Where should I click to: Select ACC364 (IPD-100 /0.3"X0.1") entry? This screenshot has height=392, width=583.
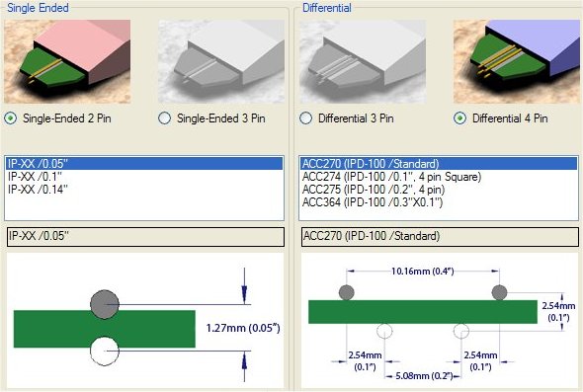pyautogui.click(x=439, y=202)
